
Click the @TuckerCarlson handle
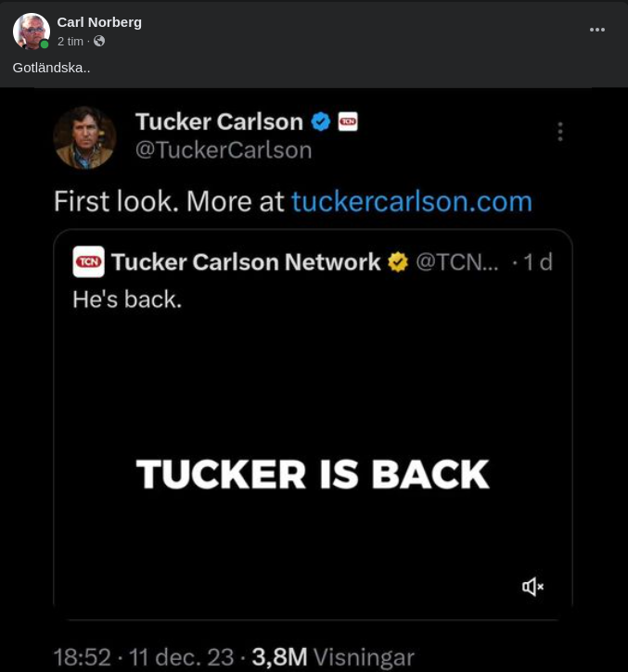pos(223,150)
